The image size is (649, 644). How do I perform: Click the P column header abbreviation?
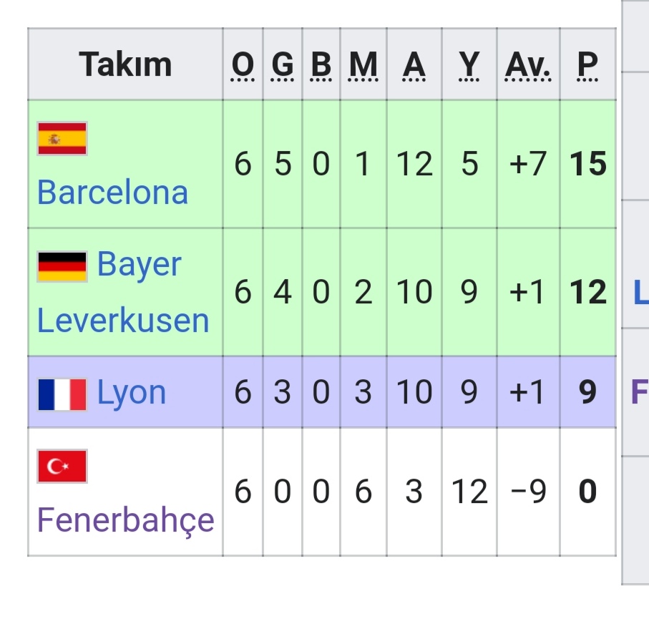coord(587,65)
